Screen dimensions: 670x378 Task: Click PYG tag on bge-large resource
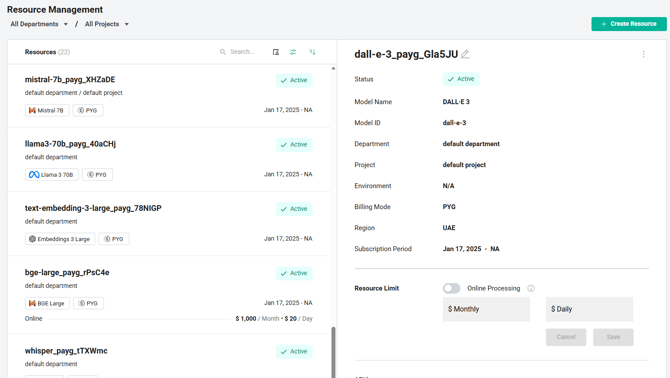point(88,303)
